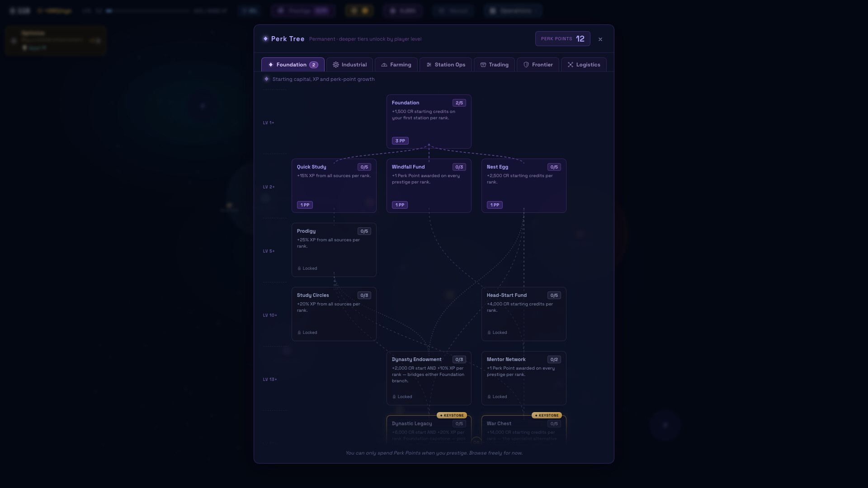Click the KEYSTONE badge above Dynastic Legacy
Screen dimensions: 868x488
click(x=452, y=415)
